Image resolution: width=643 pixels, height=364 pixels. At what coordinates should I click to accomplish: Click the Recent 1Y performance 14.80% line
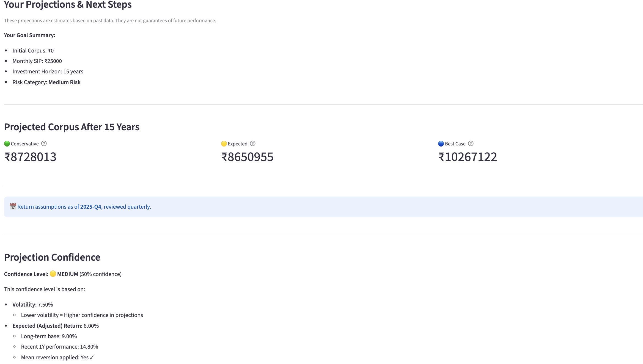click(60, 347)
